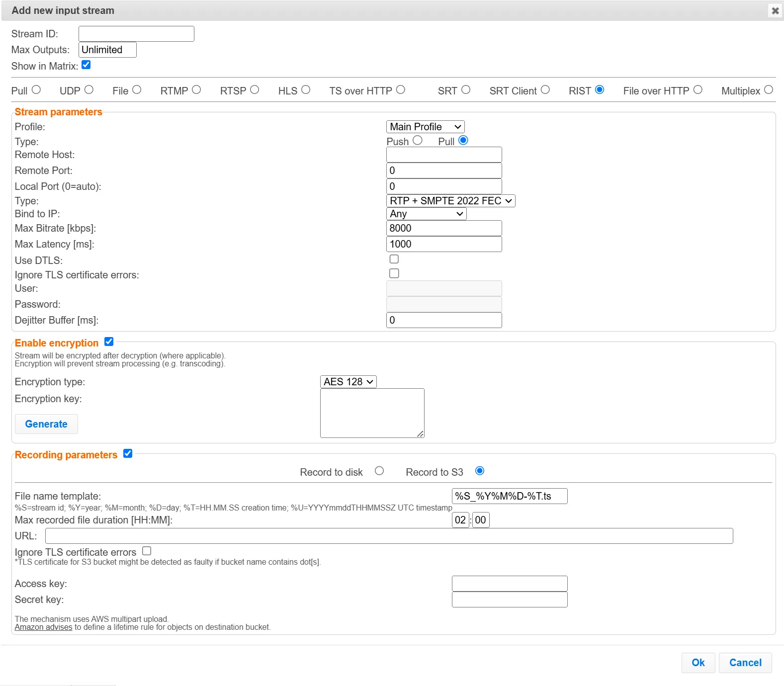
Task: Confirm with the Ok button
Action: [x=698, y=663]
